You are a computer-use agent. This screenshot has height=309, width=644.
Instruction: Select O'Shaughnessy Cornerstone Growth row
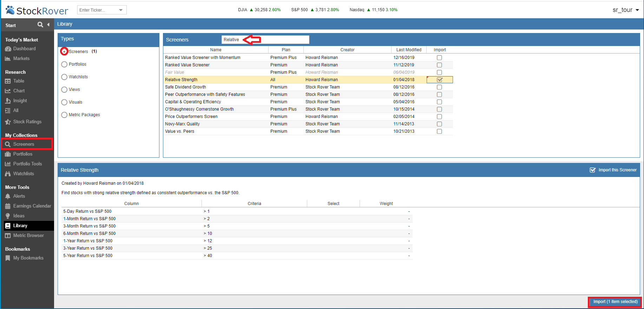(308, 109)
